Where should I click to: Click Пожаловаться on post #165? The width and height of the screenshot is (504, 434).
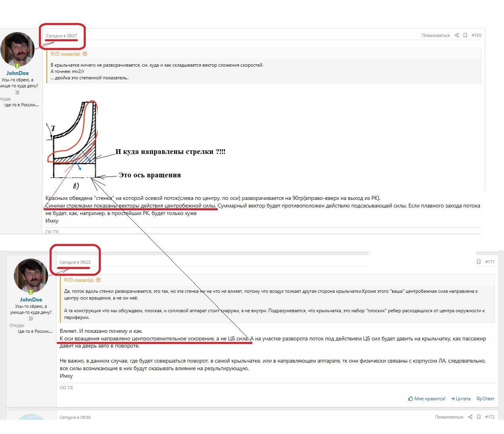(435, 35)
